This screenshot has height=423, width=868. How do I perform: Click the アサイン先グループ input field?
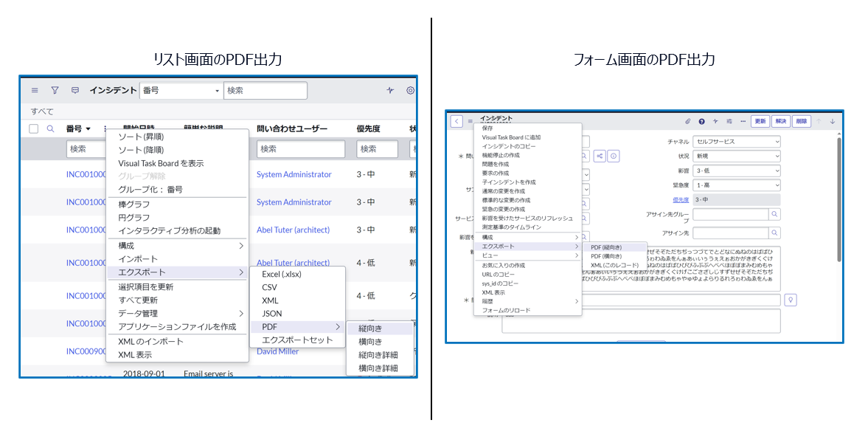pyautogui.click(x=731, y=213)
